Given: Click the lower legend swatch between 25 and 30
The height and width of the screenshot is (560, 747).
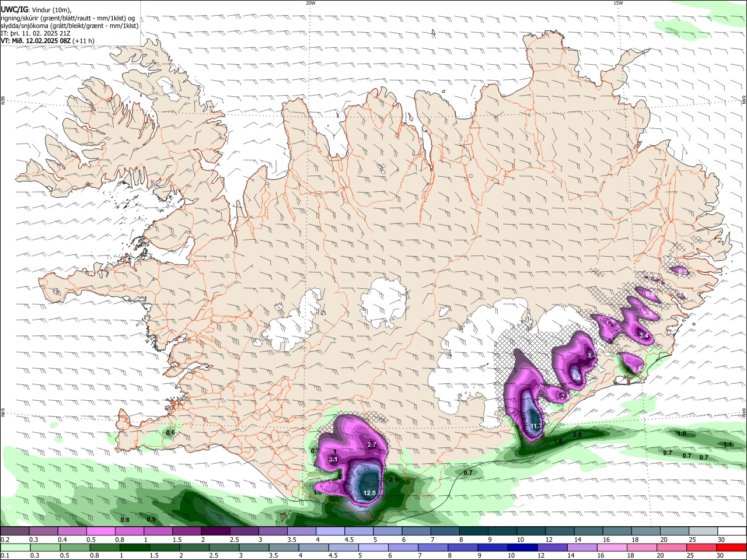Looking at the screenshot, I should pyautogui.click(x=702, y=547).
